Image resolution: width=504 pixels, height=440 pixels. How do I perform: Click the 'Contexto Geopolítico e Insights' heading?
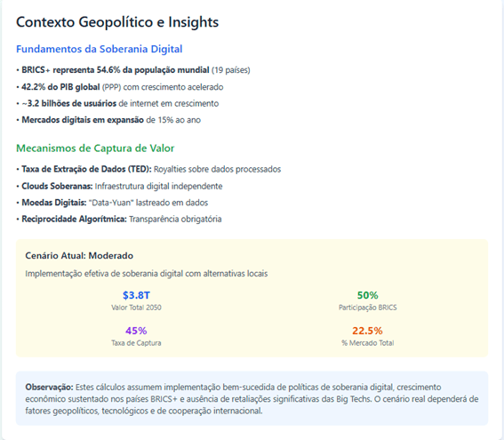click(117, 22)
